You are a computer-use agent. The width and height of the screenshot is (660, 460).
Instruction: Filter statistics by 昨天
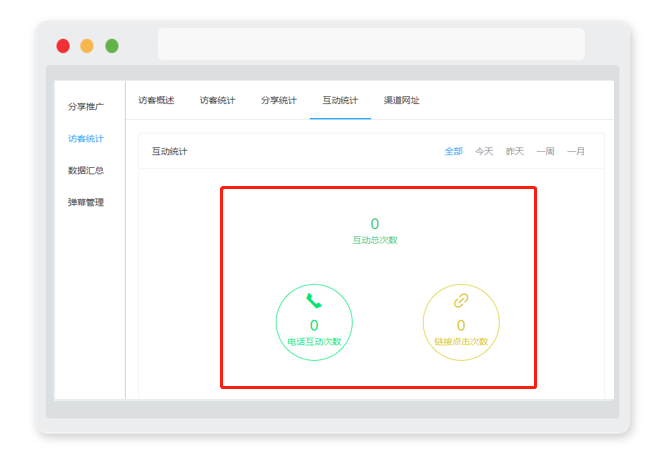pyautogui.click(x=515, y=151)
